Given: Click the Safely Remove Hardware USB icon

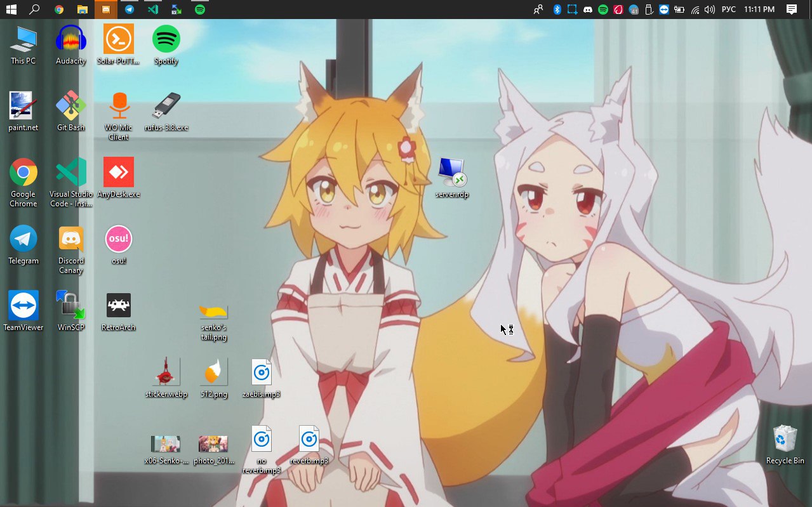Looking at the screenshot, I should click(x=649, y=10).
